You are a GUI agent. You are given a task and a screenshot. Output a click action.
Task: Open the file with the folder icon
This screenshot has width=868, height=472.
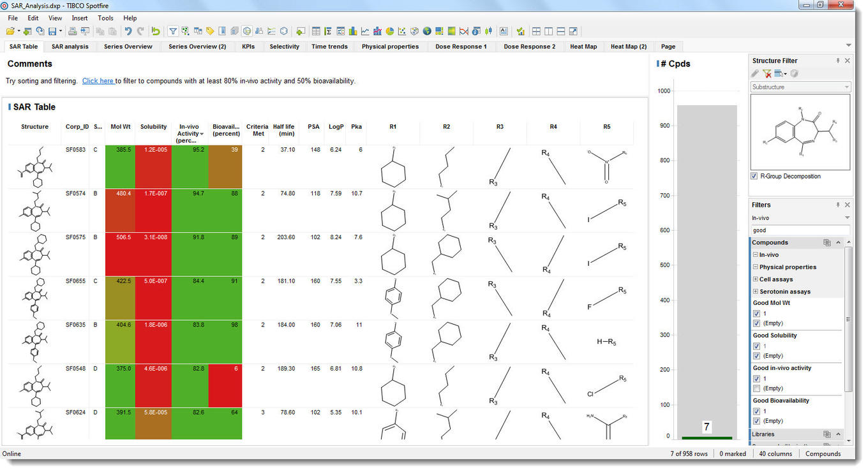11,31
